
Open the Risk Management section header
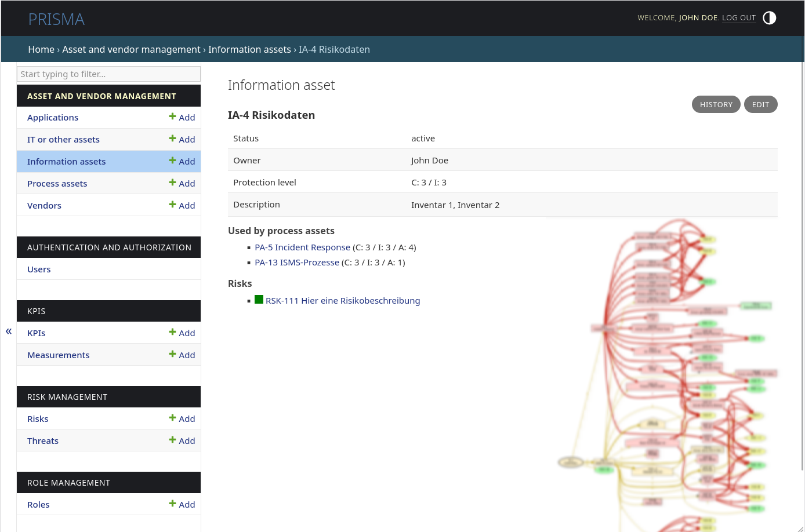pyautogui.click(x=67, y=397)
